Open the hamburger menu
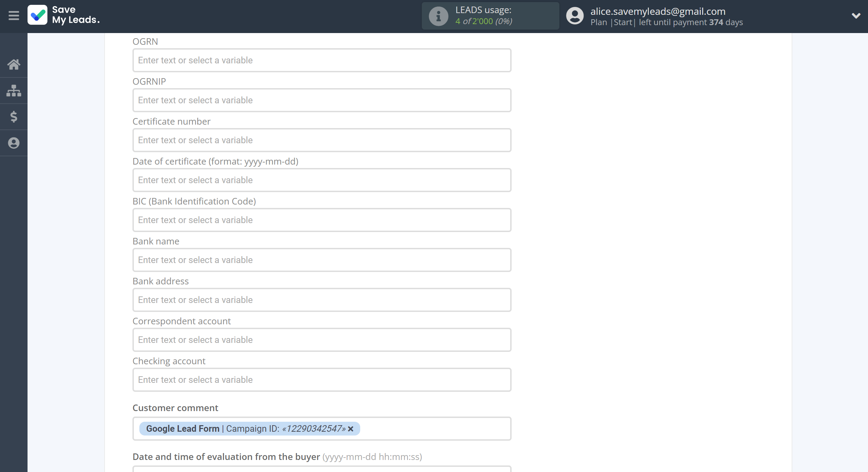Screen dimensions: 868x472 14,15
